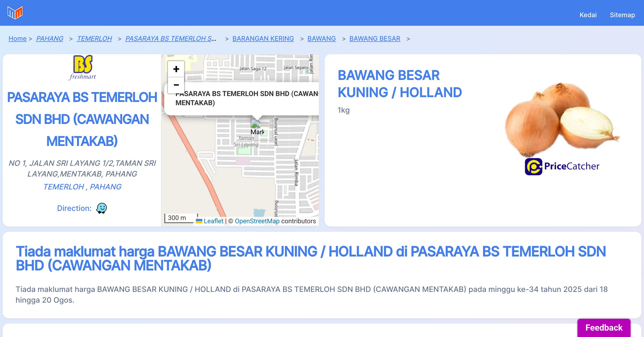Open BARANGAN KERING breadcrumb link
The width and height of the screenshot is (644, 337).
click(263, 39)
